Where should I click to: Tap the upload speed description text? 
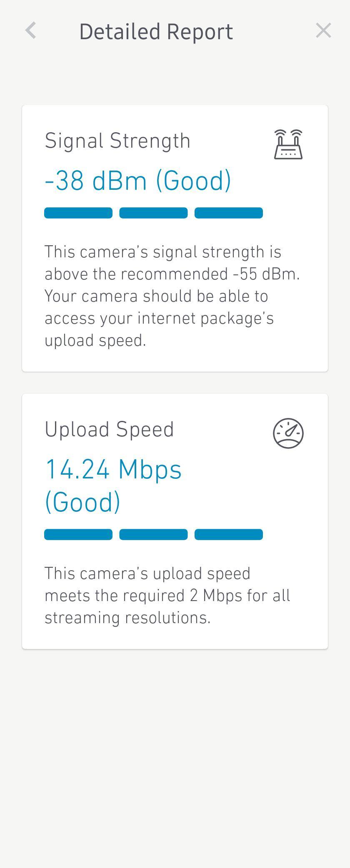click(167, 596)
